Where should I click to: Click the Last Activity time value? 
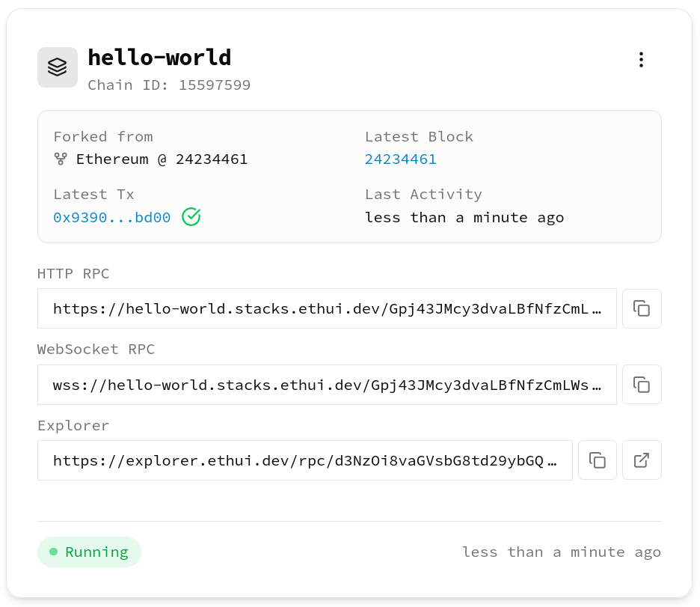tap(464, 218)
